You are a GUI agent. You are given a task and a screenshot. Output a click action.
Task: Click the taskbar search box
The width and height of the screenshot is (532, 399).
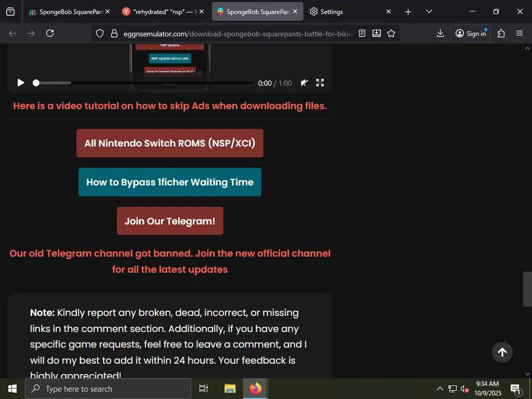point(108,389)
